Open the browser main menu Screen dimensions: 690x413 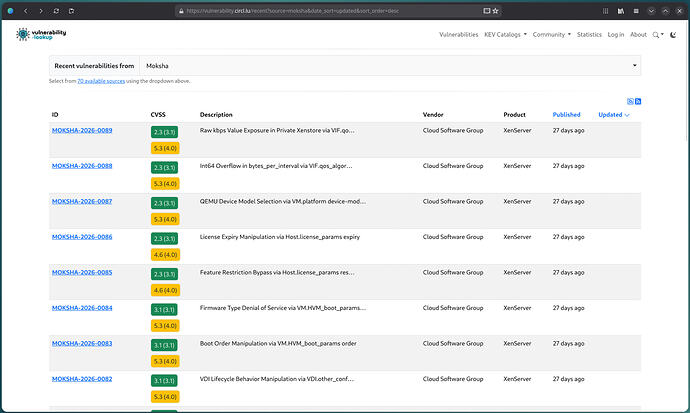(x=636, y=11)
